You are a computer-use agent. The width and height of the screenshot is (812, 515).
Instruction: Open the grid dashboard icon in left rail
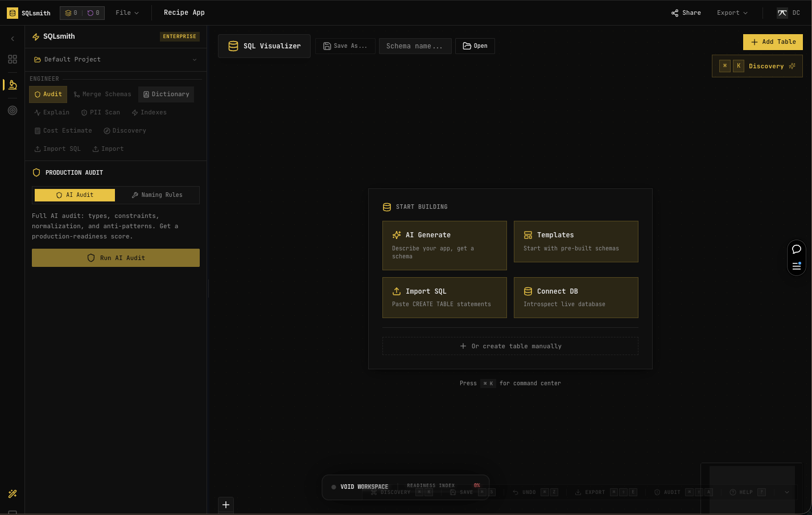[x=13, y=59]
